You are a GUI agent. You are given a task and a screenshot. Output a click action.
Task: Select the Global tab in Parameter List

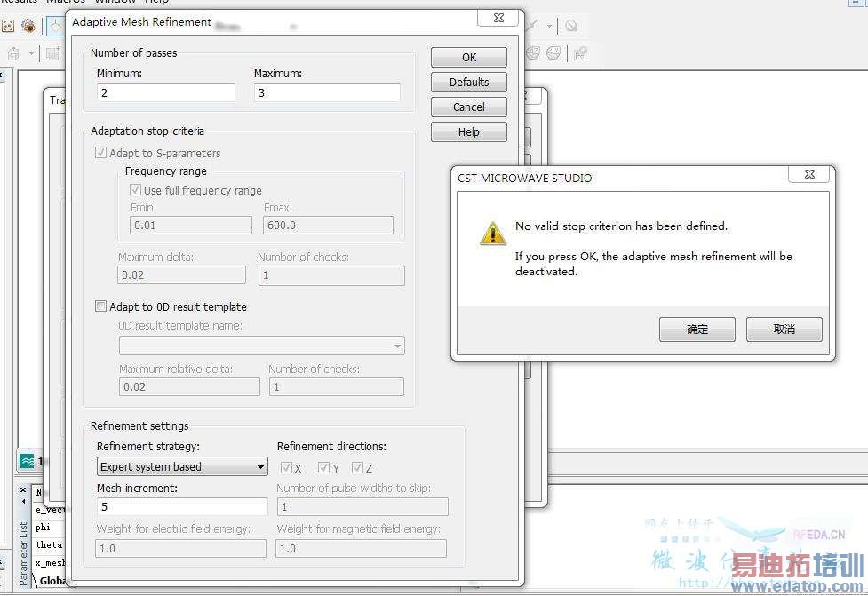click(52, 581)
